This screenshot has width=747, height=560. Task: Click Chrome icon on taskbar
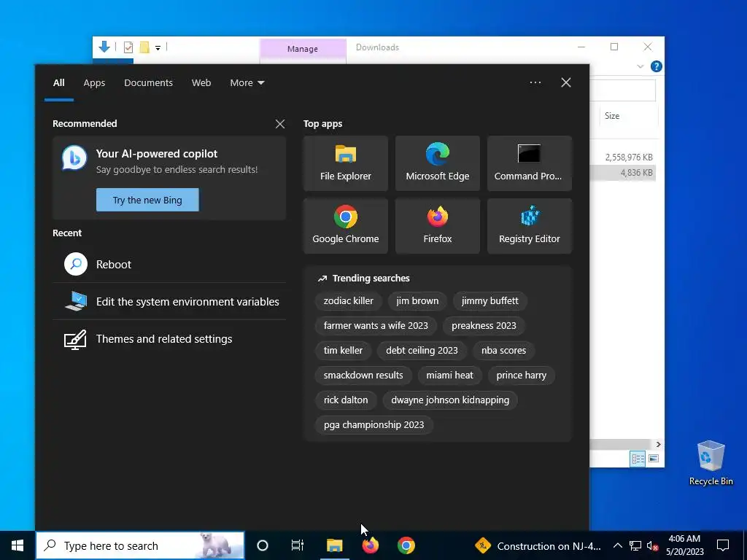(x=406, y=545)
